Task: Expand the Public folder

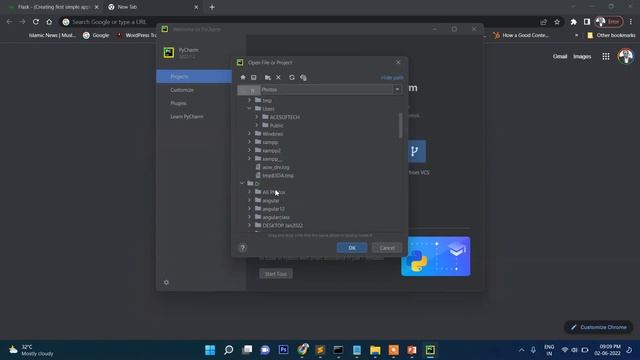Action: click(x=257, y=125)
